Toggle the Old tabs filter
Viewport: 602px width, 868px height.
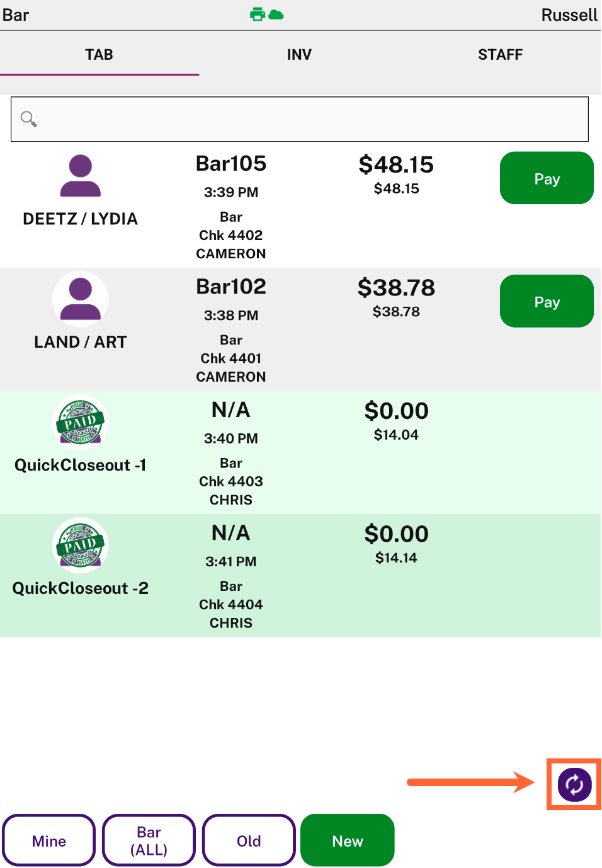click(249, 841)
